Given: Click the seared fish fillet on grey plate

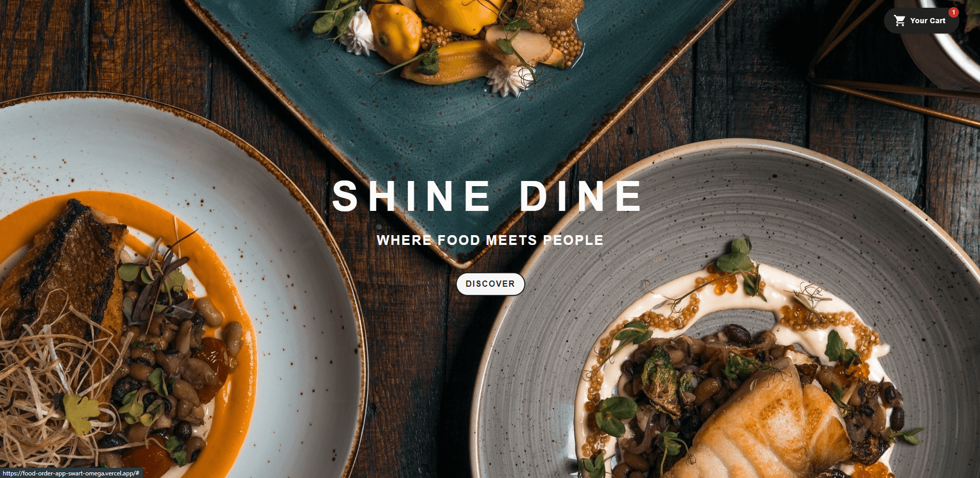Looking at the screenshot, I should pyautogui.click(x=763, y=423).
